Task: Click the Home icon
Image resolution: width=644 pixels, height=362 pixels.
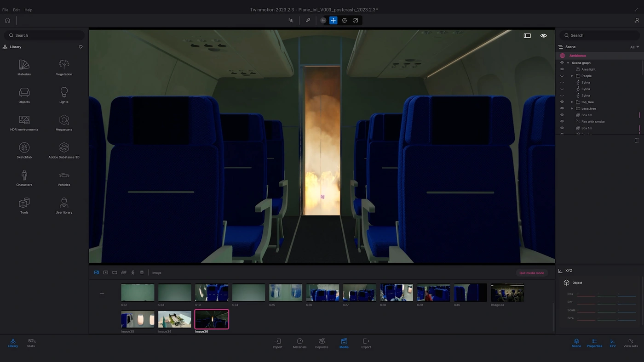Action: pyautogui.click(x=7, y=20)
